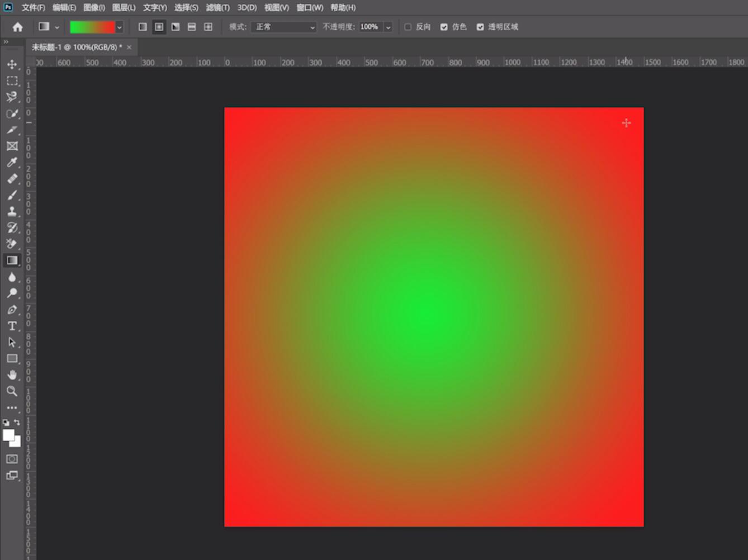Viewport: 748px width, 560px height.
Task: Choose the Diamond gradient style
Action: pyautogui.click(x=208, y=27)
